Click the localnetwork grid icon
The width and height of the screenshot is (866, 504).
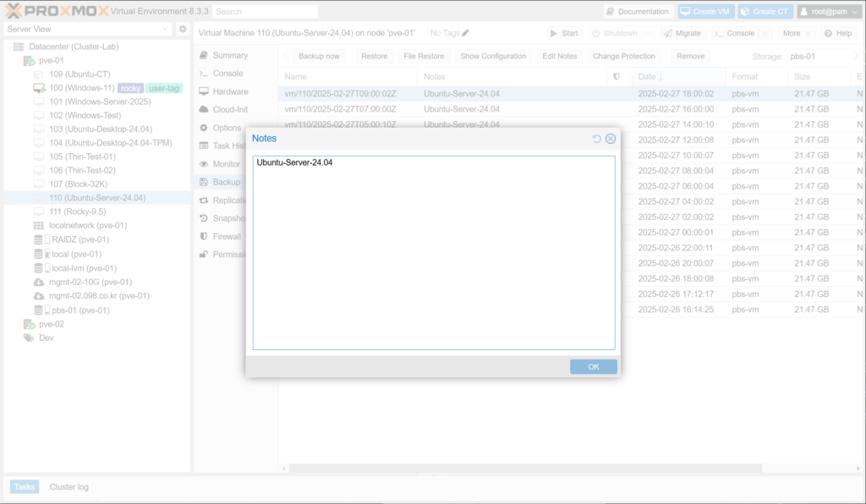point(39,226)
